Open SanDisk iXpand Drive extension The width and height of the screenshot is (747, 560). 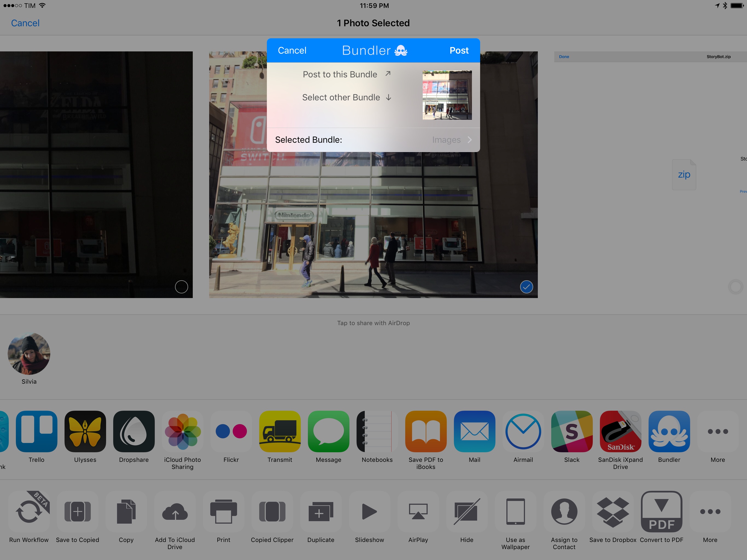coord(620,431)
